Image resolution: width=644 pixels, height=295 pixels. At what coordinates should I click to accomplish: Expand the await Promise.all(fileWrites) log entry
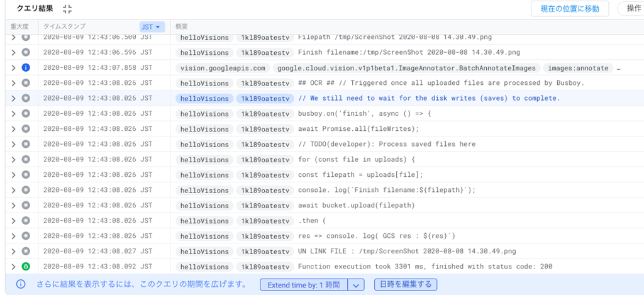[13, 129]
